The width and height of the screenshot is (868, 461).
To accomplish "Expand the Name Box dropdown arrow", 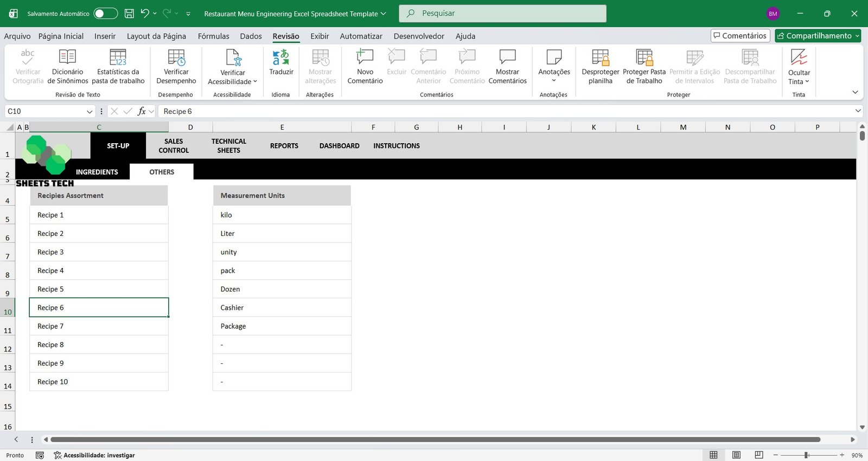I will pyautogui.click(x=90, y=111).
